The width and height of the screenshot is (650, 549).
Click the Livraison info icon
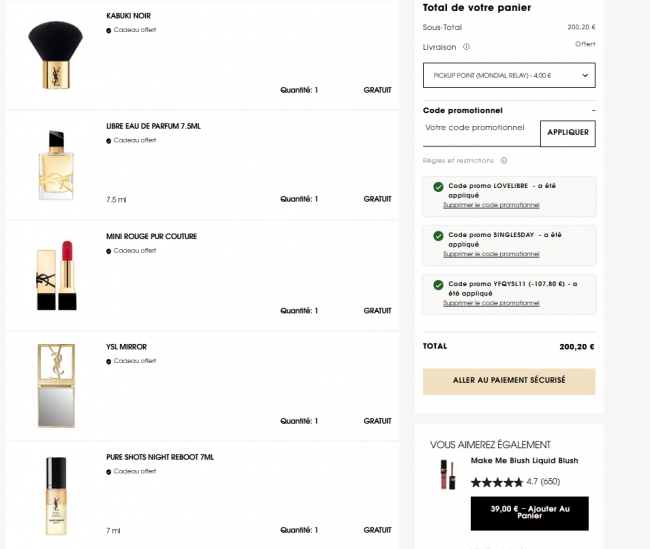pyautogui.click(x=466, y=46)
